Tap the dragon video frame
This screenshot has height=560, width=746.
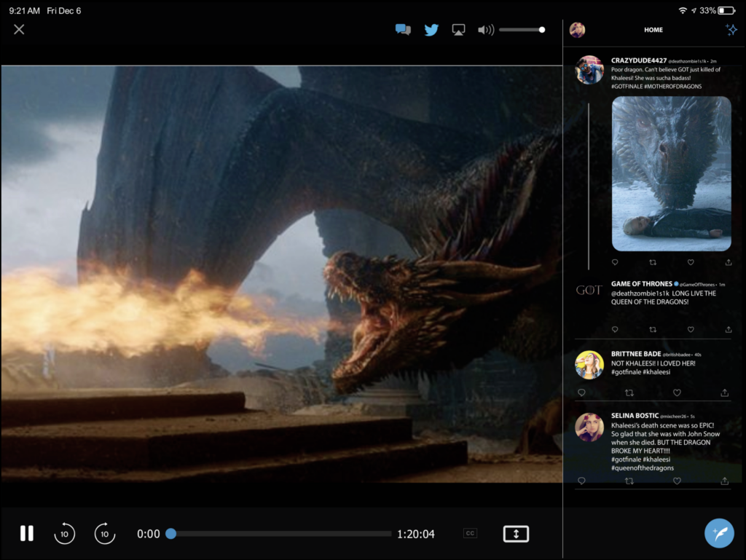(x=282, y=274)
